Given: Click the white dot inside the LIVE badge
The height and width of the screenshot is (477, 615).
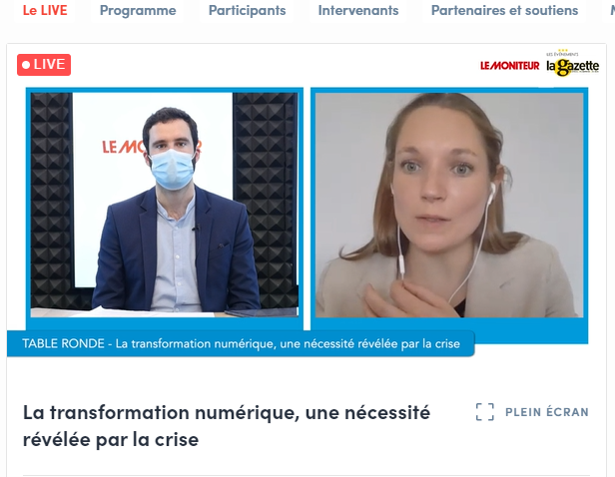Looking at the screenshot, I should (x=26, y=65).
